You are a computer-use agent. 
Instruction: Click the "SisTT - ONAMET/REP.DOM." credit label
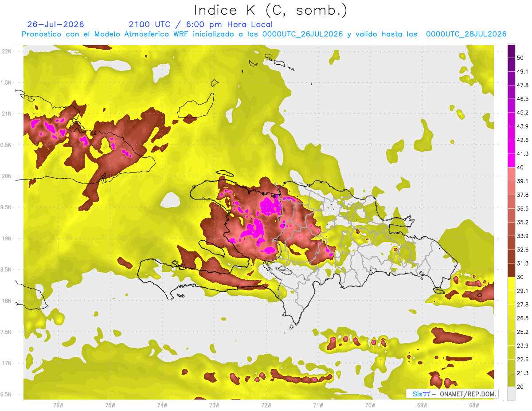452,394
